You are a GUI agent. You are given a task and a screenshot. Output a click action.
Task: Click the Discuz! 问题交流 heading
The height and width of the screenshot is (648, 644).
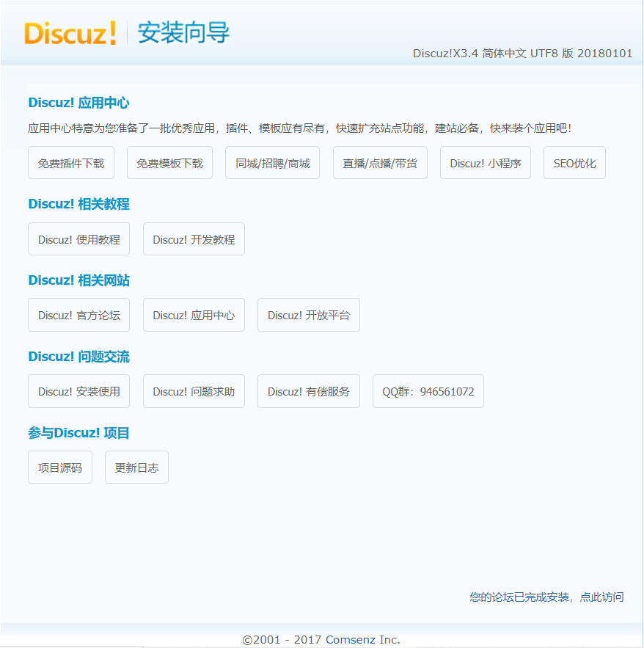click(78, 357)
